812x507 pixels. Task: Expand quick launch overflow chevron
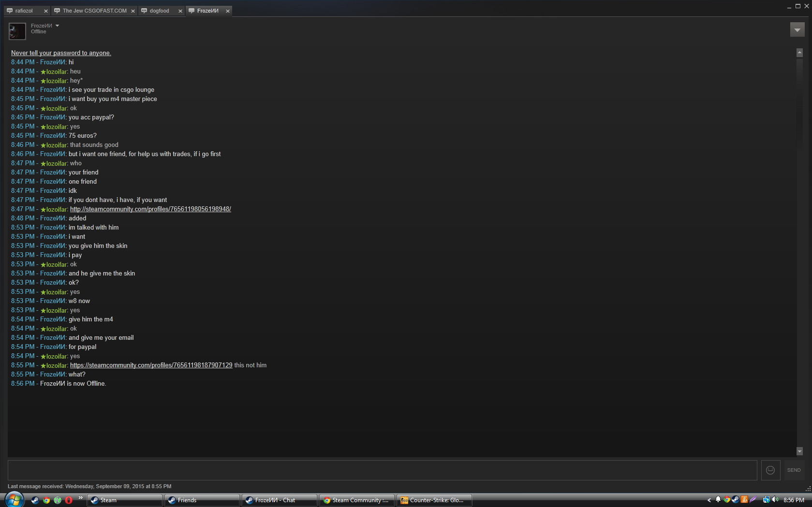[80, 498]
